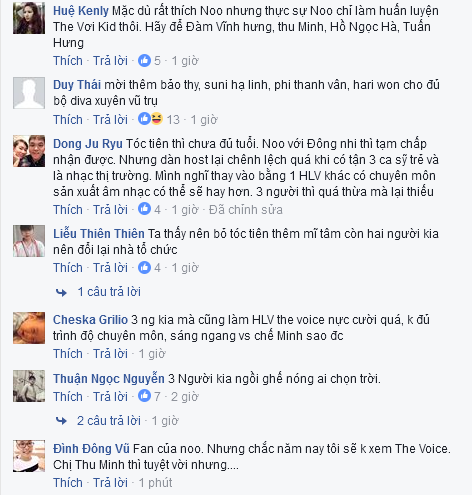The width and height of the screenshot is (472, 495).
Task: Click Dong Ju Ryu's avatar thumbnail
Action: tap(29, 151)
